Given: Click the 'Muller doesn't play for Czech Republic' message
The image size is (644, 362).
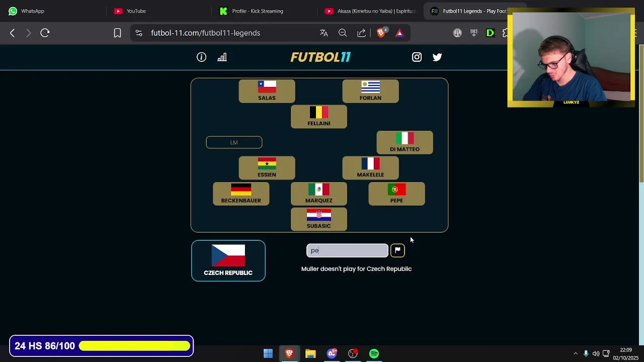Looking at the screenshot, I should (356, 269).
